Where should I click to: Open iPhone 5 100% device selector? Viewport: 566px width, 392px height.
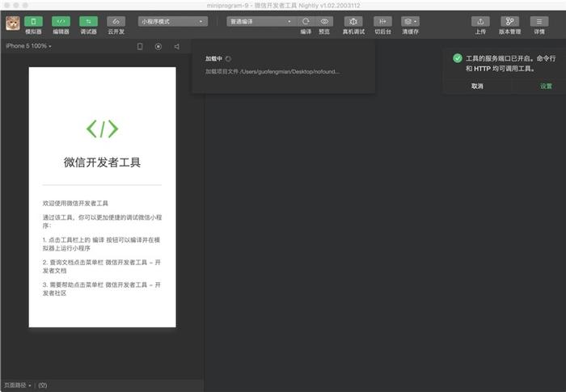pos(28,46)
